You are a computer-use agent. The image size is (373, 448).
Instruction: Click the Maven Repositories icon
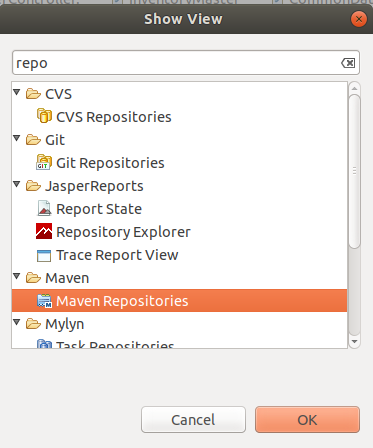tap(44, 301)
